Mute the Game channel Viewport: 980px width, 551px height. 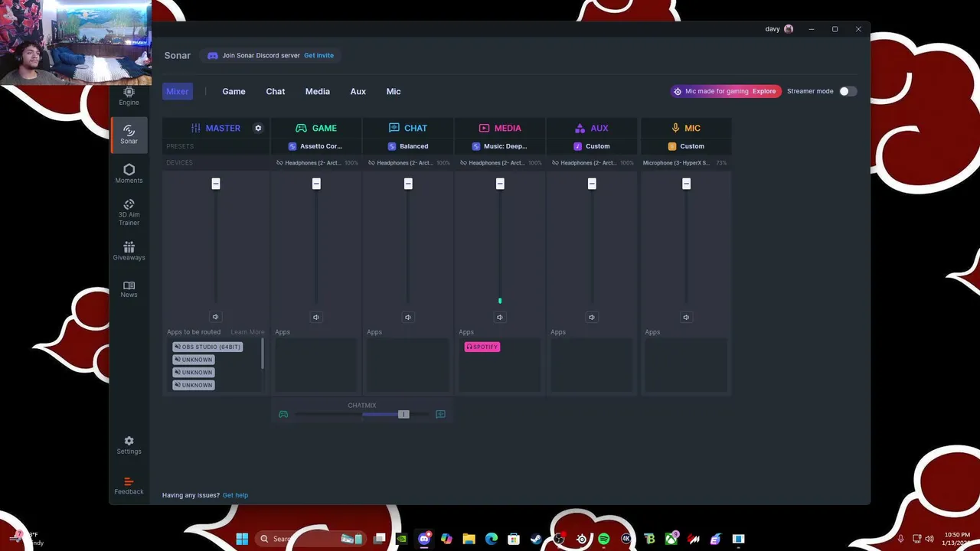(316, 317)
